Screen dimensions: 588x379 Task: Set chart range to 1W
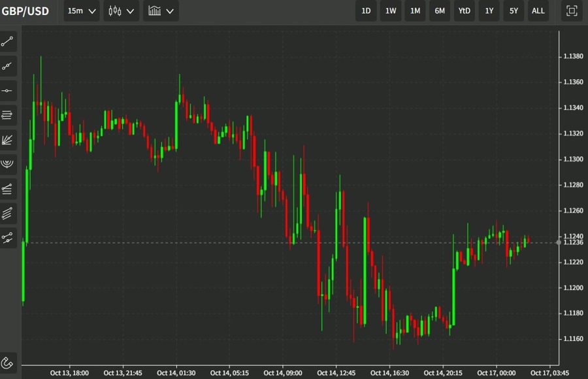[391, 11]
